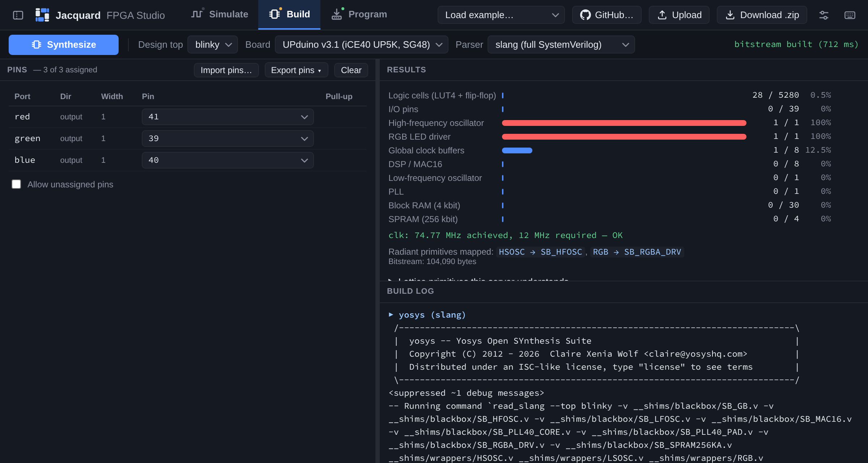The width and height of the screenshot is (868, 463).
Task: Collapse the yosys (slang) log section
Action: click(x=427, y=315)
